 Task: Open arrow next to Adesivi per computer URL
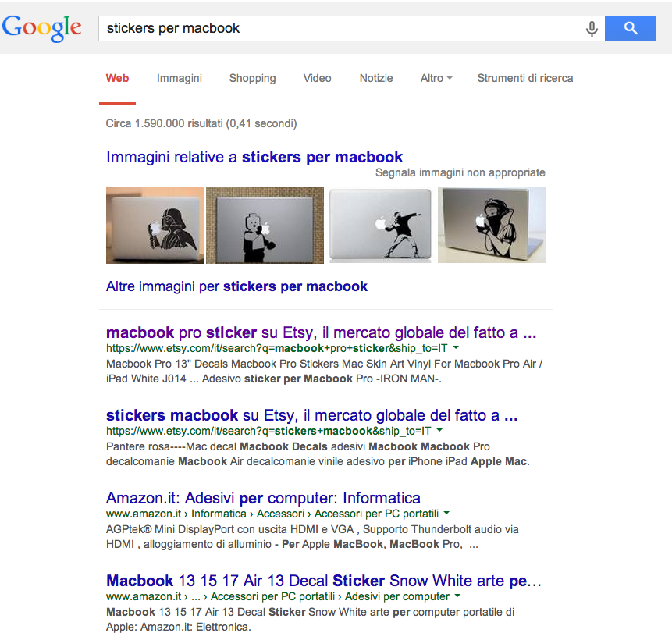pyautogui.click(x=457, y=596)
